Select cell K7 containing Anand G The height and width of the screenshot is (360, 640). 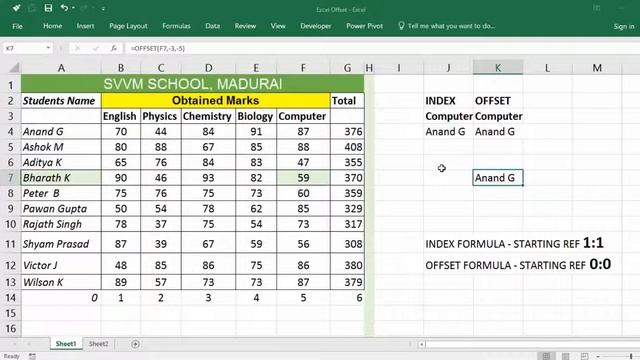point(498,178)
